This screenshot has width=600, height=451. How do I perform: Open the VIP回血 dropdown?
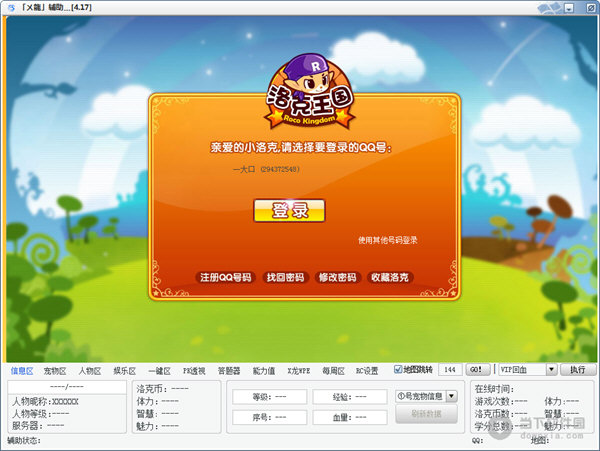(x=551, y=370)
